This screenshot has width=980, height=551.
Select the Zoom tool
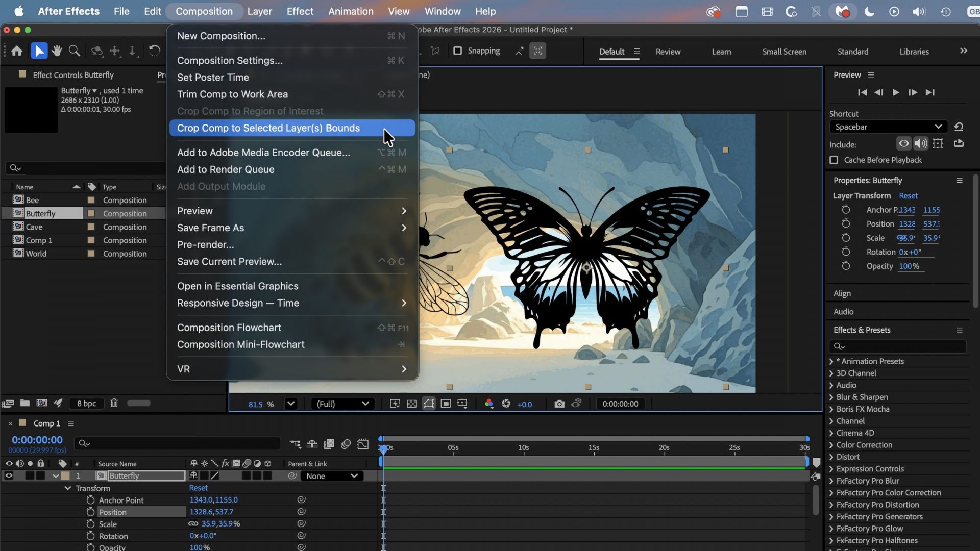(74, 51)
